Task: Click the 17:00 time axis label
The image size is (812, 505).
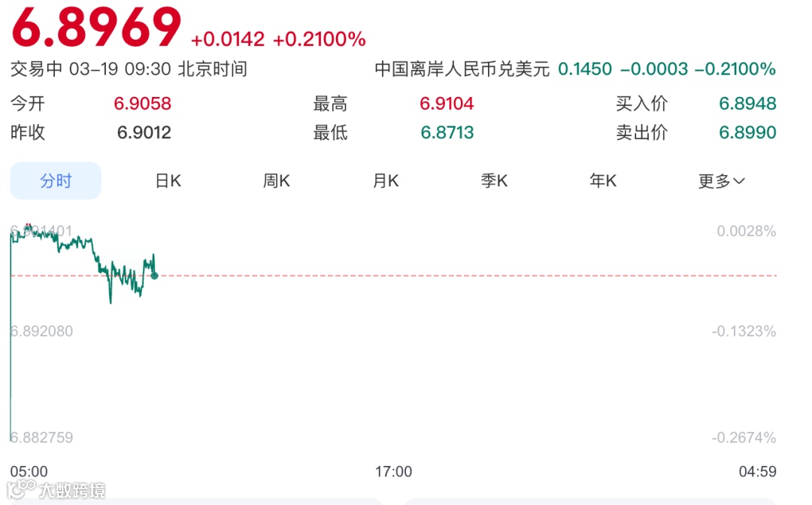Action: [x=393, y=472]
